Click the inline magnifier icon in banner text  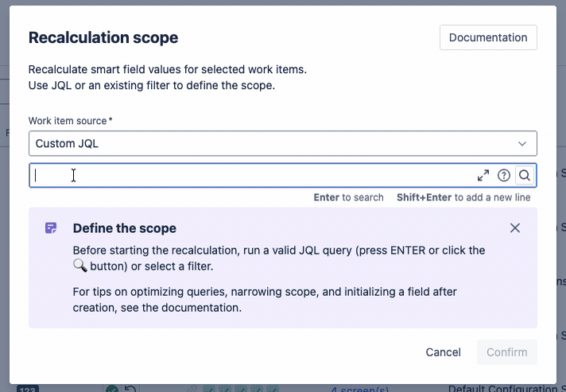tap(79, 266)
